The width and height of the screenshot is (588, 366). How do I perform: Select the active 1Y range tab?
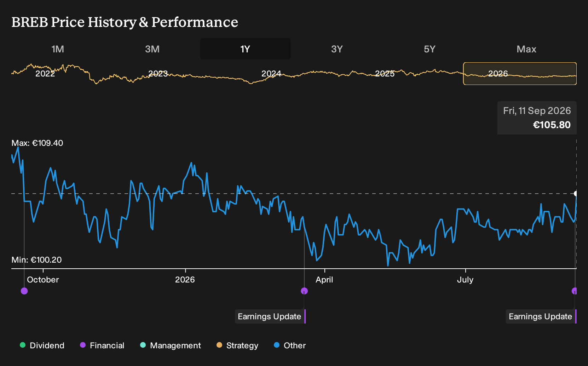click(x=245, y=49)
